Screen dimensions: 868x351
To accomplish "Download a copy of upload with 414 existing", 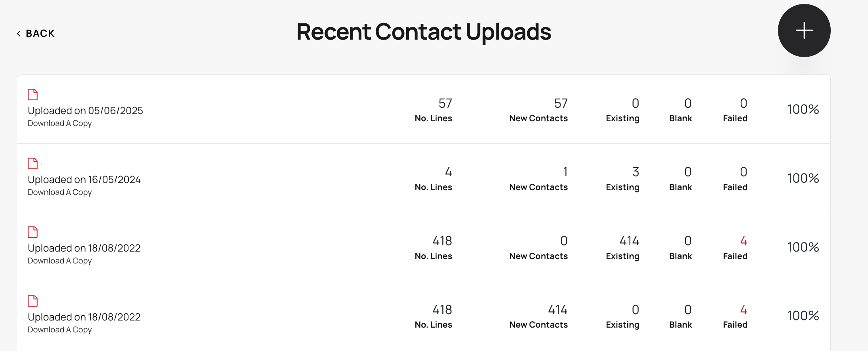I will click(60, 261).
